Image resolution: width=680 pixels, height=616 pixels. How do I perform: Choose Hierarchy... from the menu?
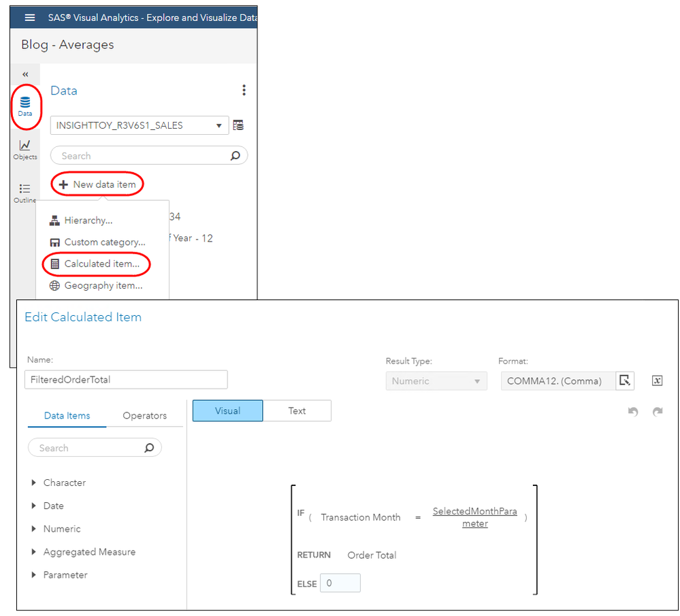pos(82,221)
